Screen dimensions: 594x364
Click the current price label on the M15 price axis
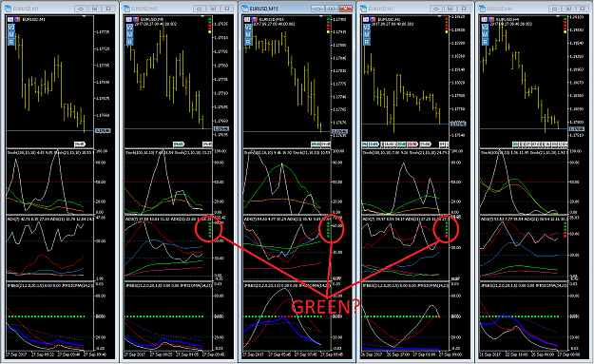click(340, 132)
